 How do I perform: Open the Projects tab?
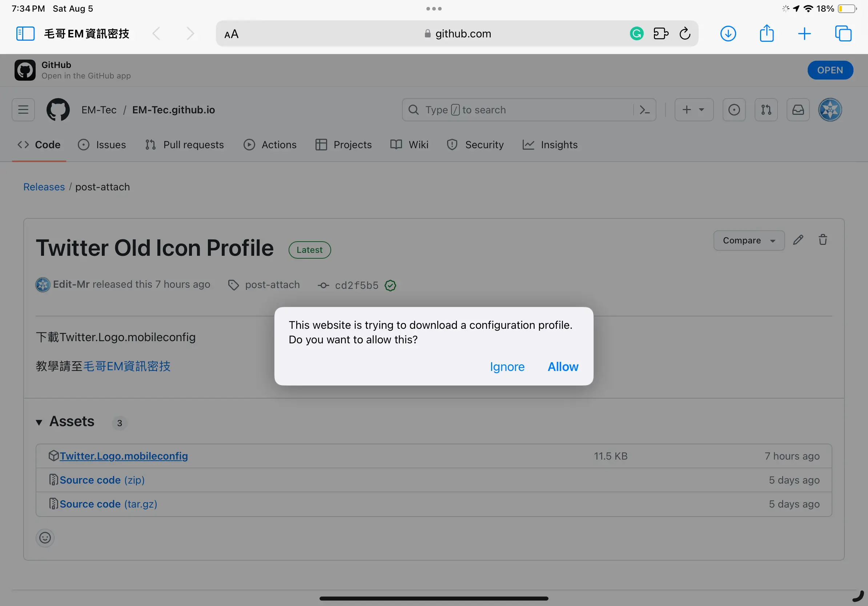pos(343,145)
